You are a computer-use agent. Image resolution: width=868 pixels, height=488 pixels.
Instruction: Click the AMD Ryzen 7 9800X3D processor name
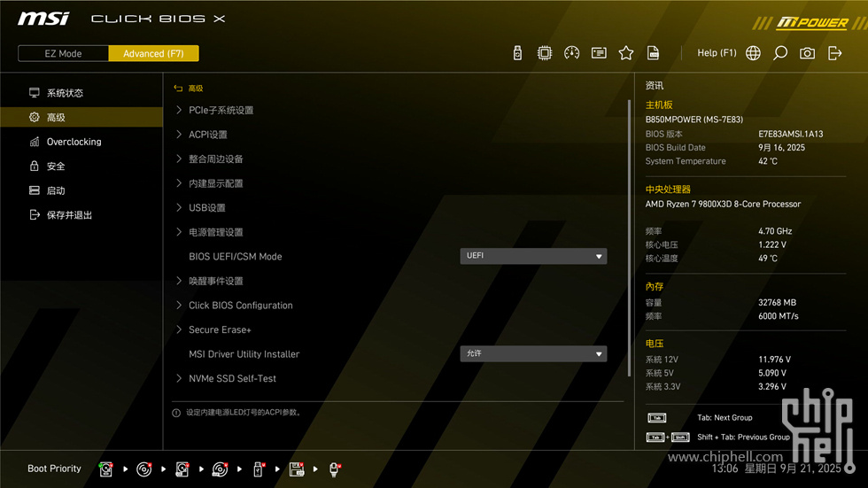[723, 205]
